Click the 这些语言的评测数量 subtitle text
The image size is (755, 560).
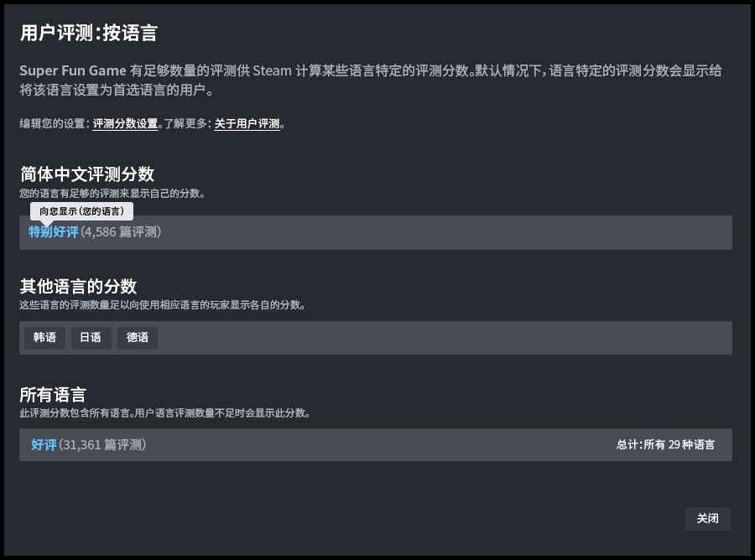[x=162, y=305]
